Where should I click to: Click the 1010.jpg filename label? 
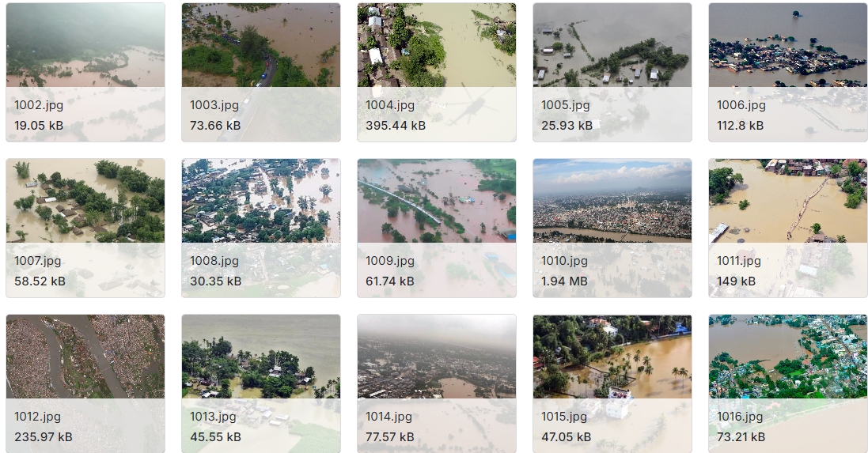pos(565,261)
